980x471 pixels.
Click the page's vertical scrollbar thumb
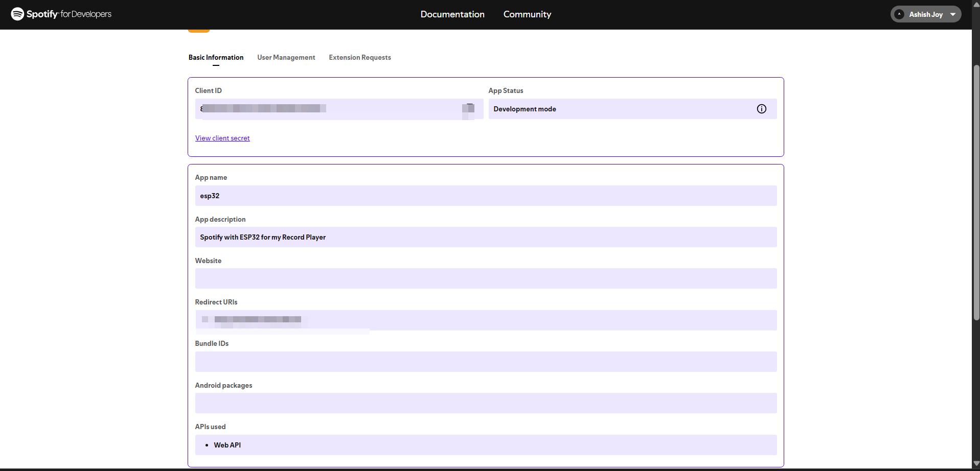[x=975, y=193]
